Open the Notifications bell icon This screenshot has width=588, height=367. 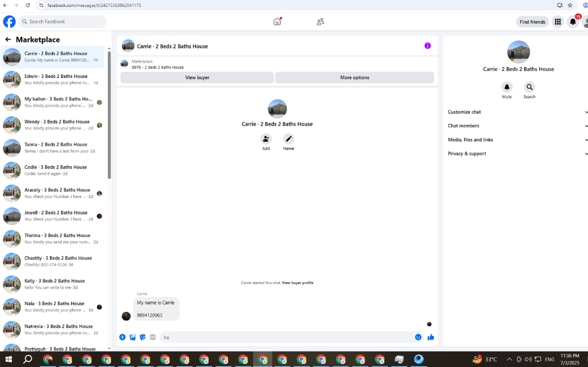click(x=573, y=22)
